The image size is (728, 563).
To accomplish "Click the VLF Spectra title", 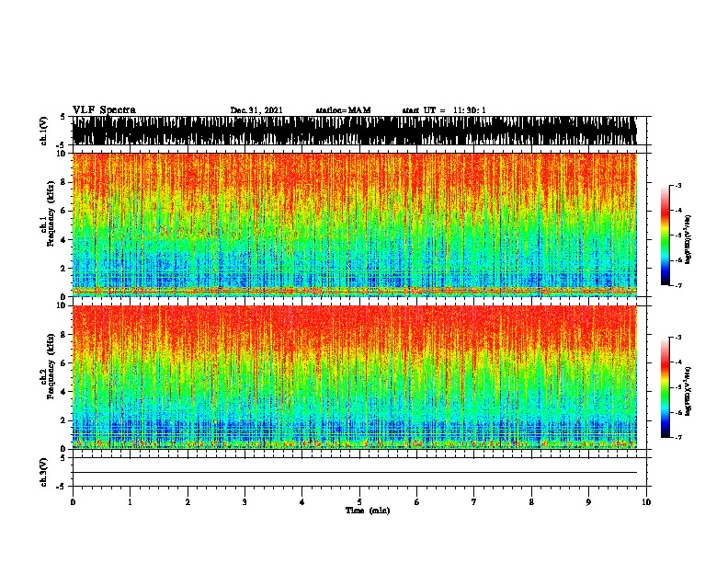I will (x=104, y=110).
